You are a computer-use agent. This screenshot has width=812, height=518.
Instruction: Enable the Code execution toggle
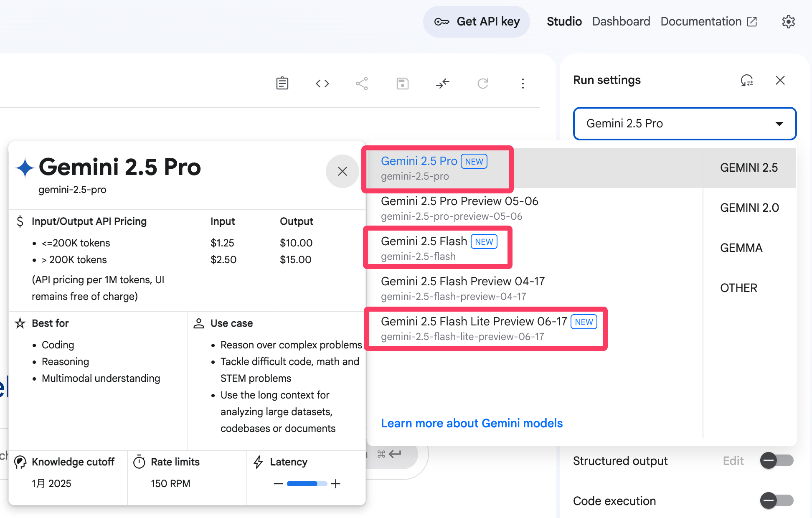(776, 500)
